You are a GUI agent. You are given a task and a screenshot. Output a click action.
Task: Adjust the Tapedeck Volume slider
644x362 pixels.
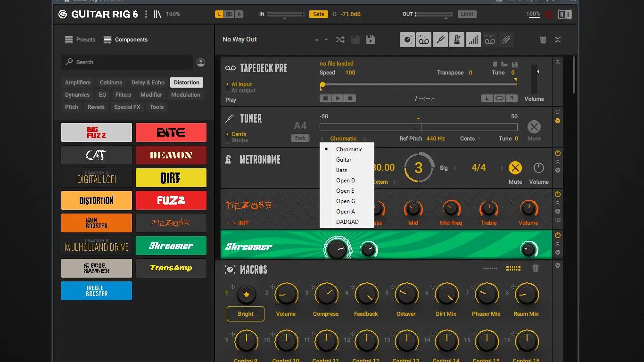[534, 79]
